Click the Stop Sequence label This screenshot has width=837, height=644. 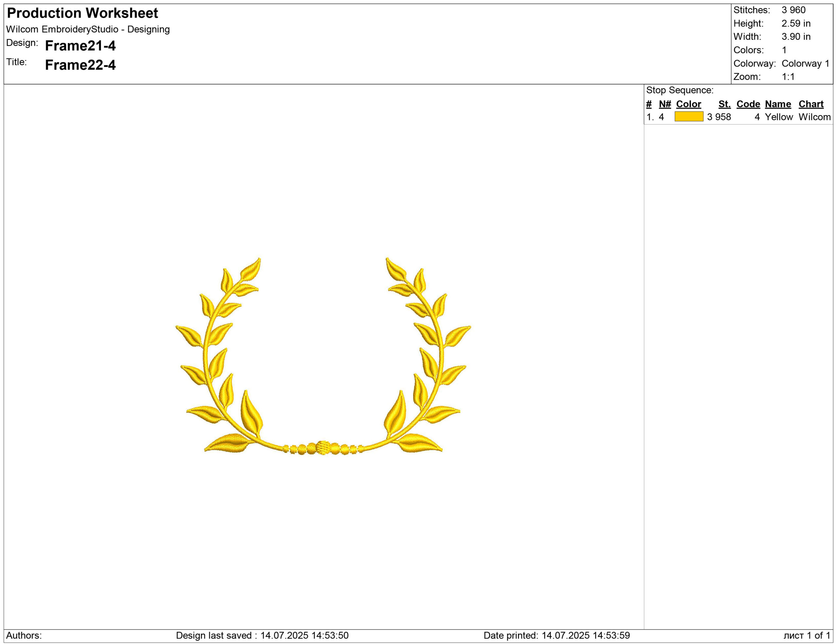679,91
